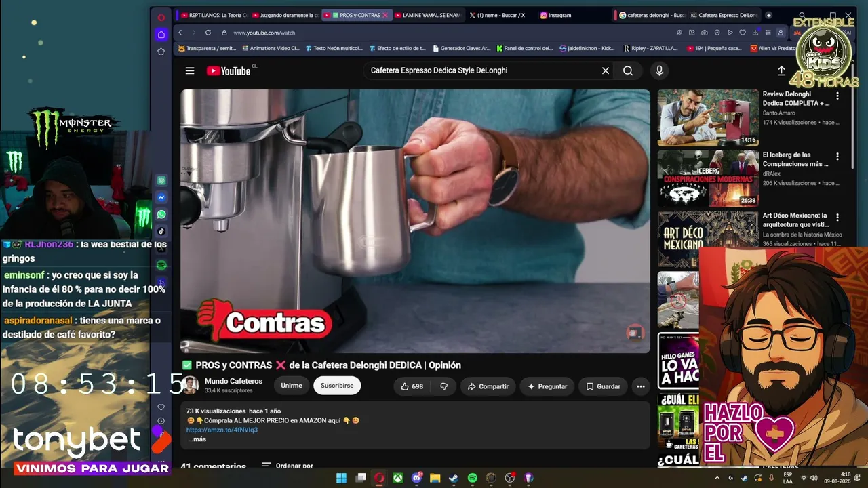Screen dimensions: 868x488
Task: Click the Compartir share button
Action: pos(488,386)
